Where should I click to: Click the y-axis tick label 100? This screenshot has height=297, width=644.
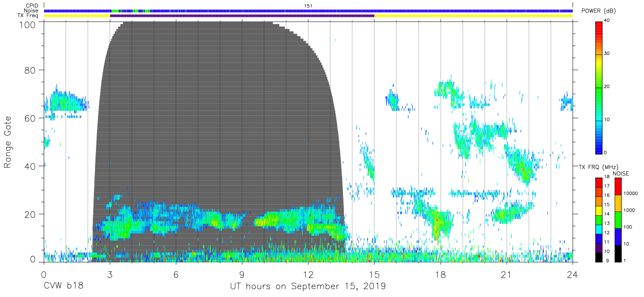27,25
